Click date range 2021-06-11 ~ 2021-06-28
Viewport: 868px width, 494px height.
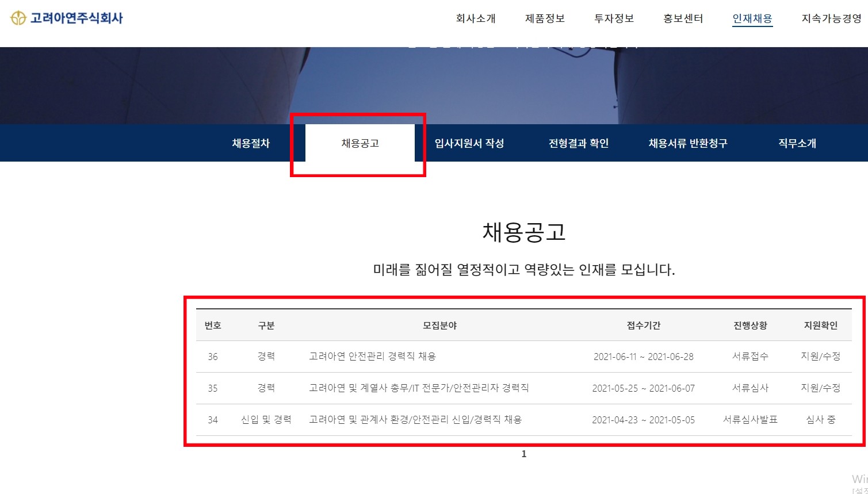tap(644, 357)
